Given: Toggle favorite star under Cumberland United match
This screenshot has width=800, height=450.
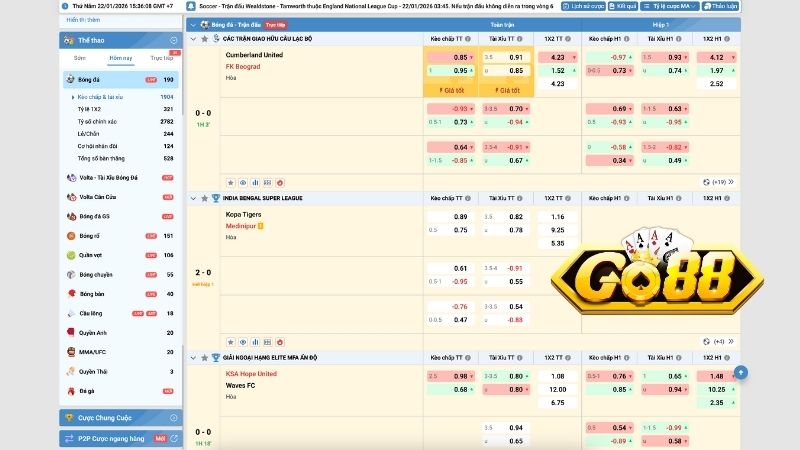Looking at the screenshot, I should click(231, 183).
